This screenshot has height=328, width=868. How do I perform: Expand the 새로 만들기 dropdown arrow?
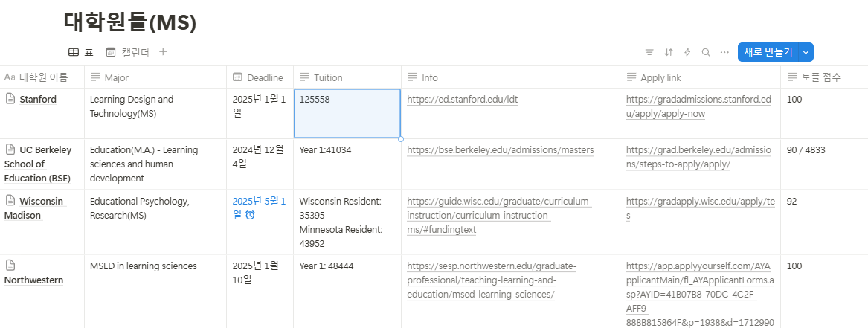806,52
